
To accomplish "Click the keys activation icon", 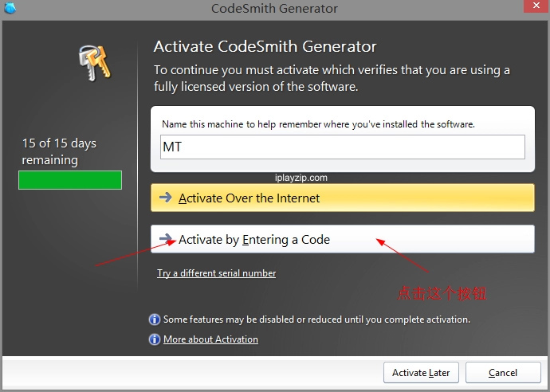I will coord(94,63).
